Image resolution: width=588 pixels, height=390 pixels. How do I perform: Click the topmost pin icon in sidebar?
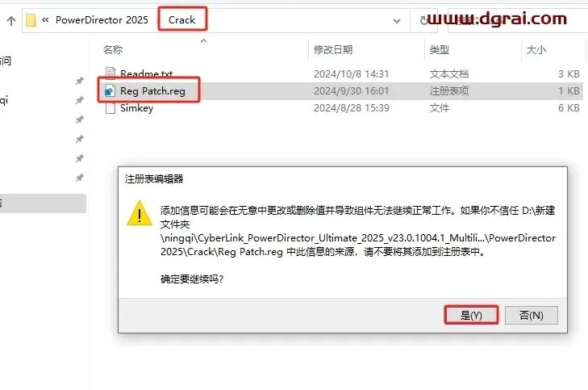[80, 81]
